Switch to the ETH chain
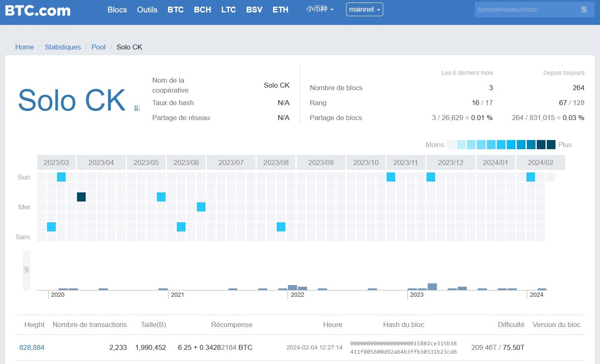Screen dimensions: 600x364 280,10
